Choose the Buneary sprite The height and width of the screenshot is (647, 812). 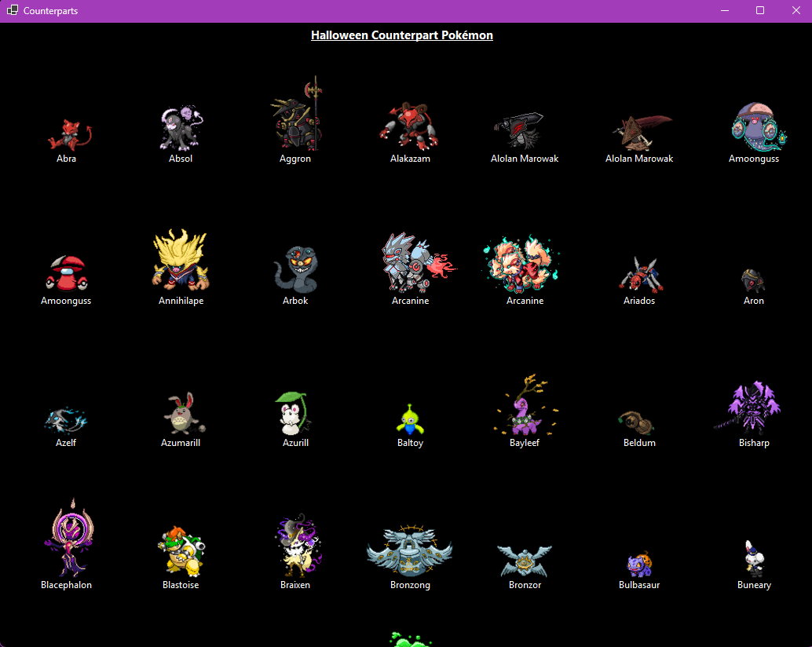pos(754,558)
